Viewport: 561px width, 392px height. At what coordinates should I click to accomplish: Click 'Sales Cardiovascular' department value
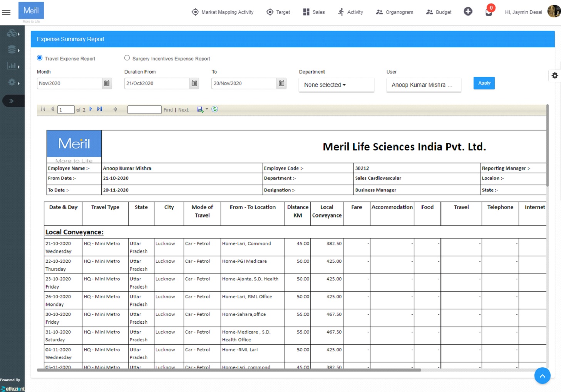pyautogui.click(x=378, y=178)
